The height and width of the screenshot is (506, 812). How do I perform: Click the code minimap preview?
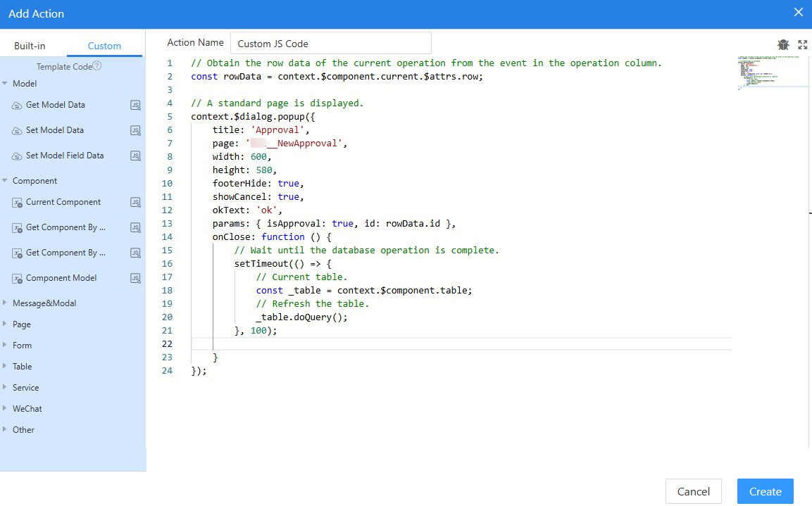point(770,72)
